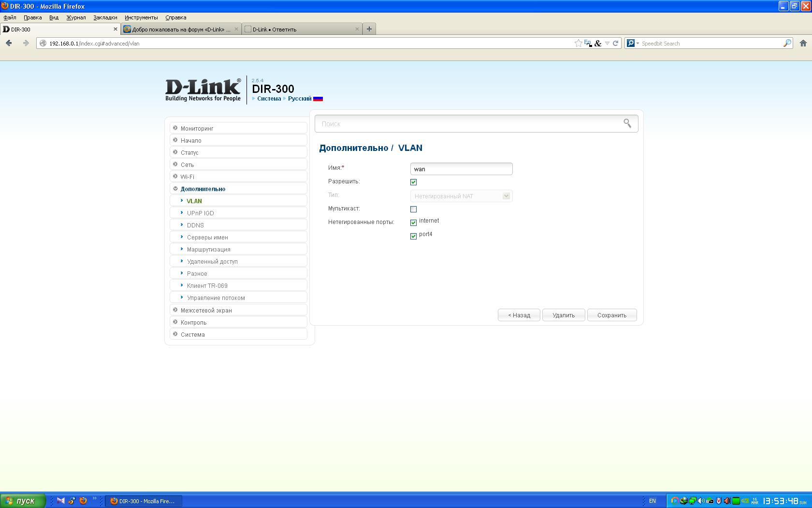
Task: Close the D-Link forum welcome tab
Action: click(236, 29)
